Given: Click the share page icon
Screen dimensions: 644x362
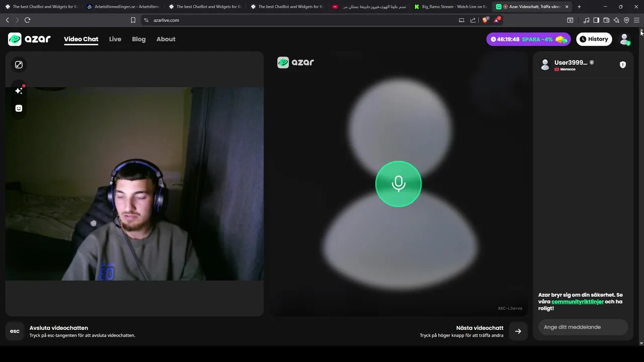Looking at the screenshot, I should click(x=473, y=20).
